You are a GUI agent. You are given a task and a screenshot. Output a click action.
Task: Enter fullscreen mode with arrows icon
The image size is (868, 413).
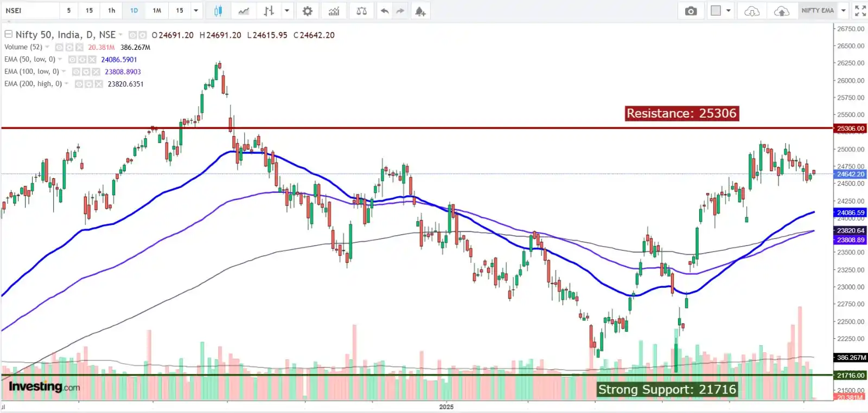pos(860,11)
